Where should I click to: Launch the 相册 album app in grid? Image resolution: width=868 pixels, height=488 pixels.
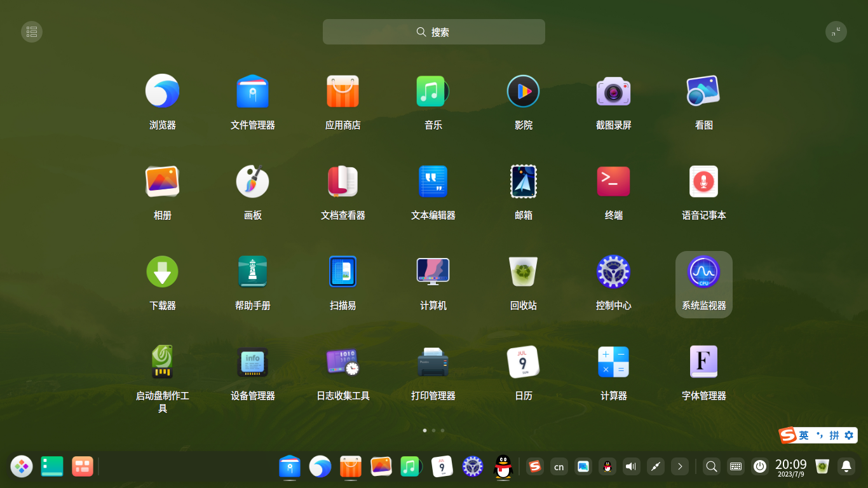coord(162,182)
